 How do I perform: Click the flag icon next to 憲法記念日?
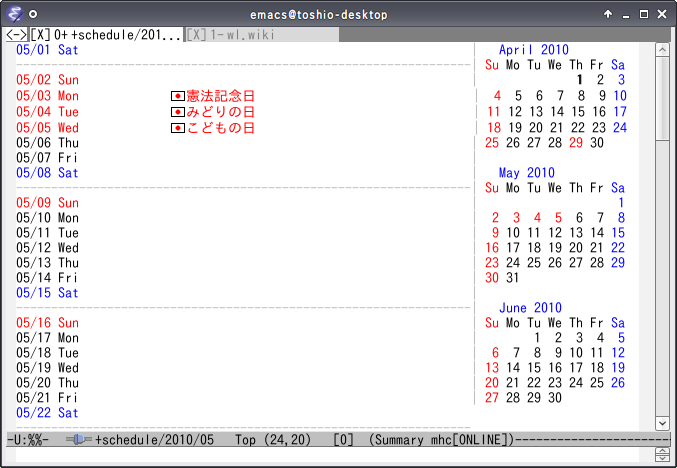pos(178,96)
